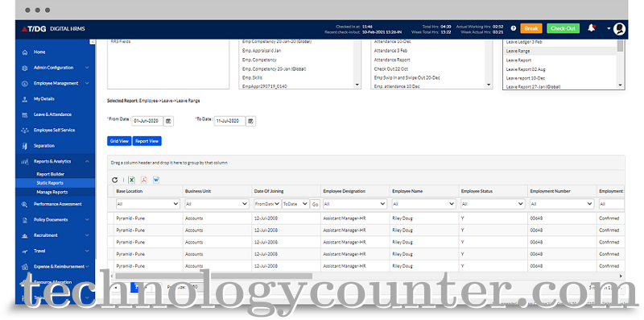Collapse the sidebar with the double-arrow icon
Viewport: 644px width, 320px height.
point(93,42)
